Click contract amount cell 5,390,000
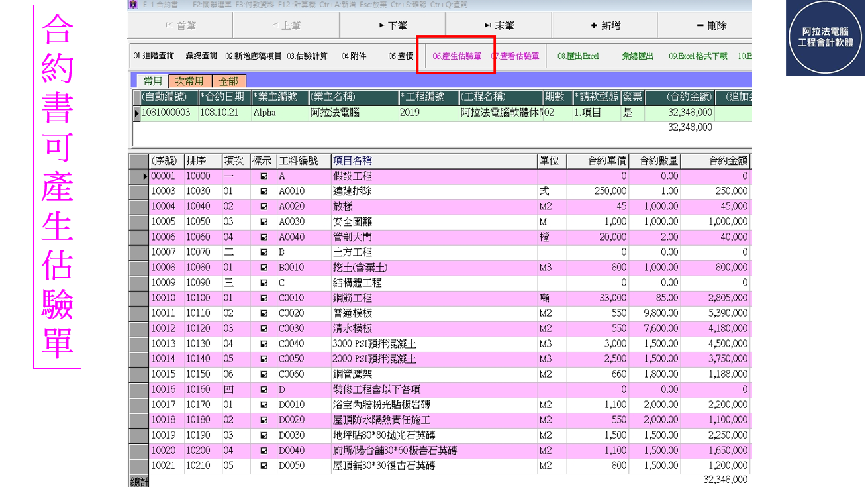This screenshot has height=487, width=868. tap(715, 314)
